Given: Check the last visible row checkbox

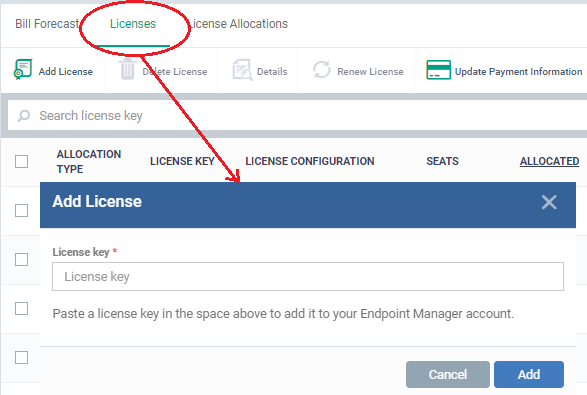Looking at the screenshot, I should 21,358.
